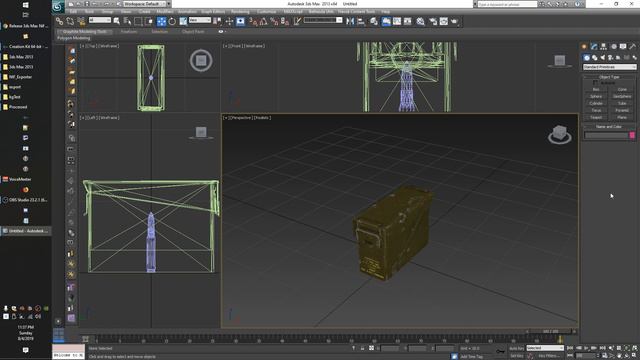
Task: Enable the AutoGrid checkbox
Action: click(595, 82)
